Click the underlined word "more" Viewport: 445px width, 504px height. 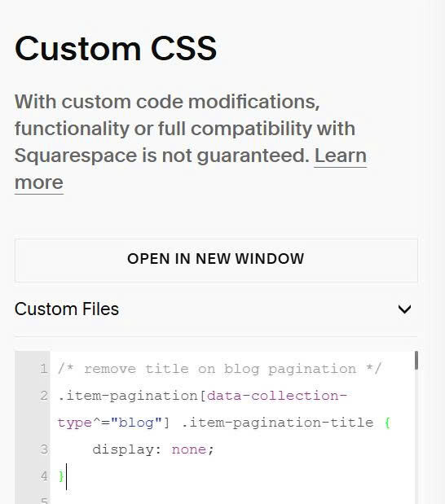click(x=39, y=183)
